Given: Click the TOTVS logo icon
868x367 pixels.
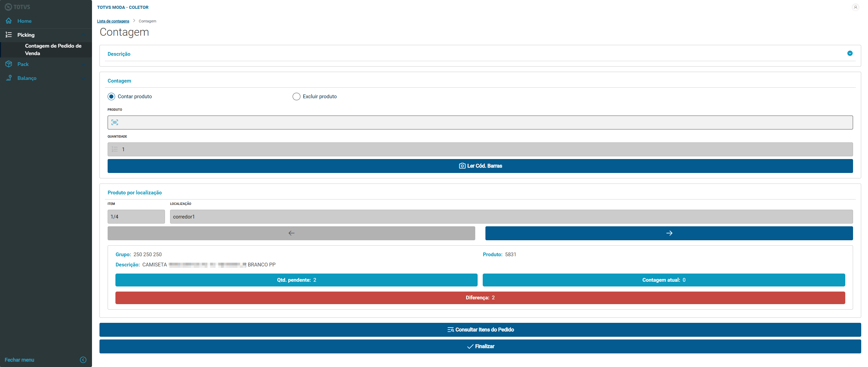Looking at the screenshot, I should tap(8, 7).
